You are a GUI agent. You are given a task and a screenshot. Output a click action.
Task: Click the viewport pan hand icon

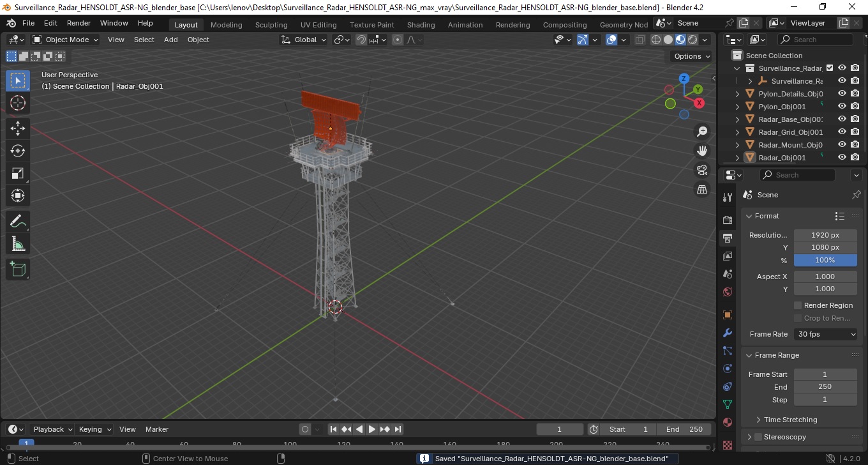[702, 151]
